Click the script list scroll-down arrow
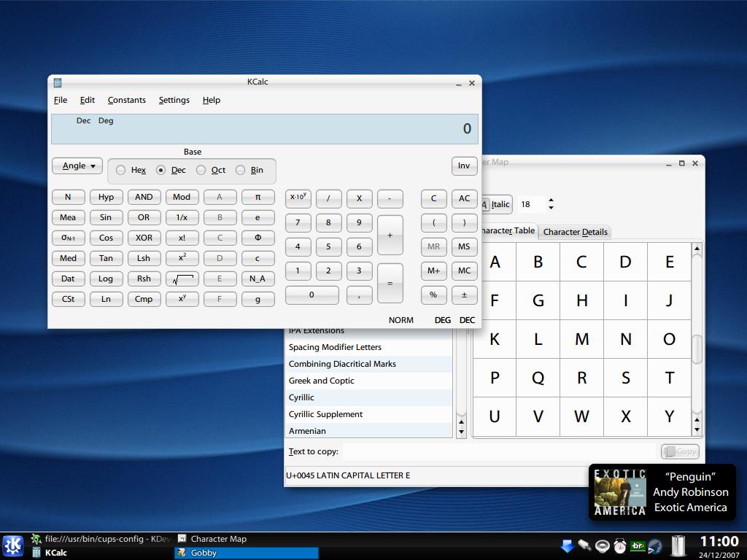The height and width of the screenshot is (560, 747). (461, 432)
